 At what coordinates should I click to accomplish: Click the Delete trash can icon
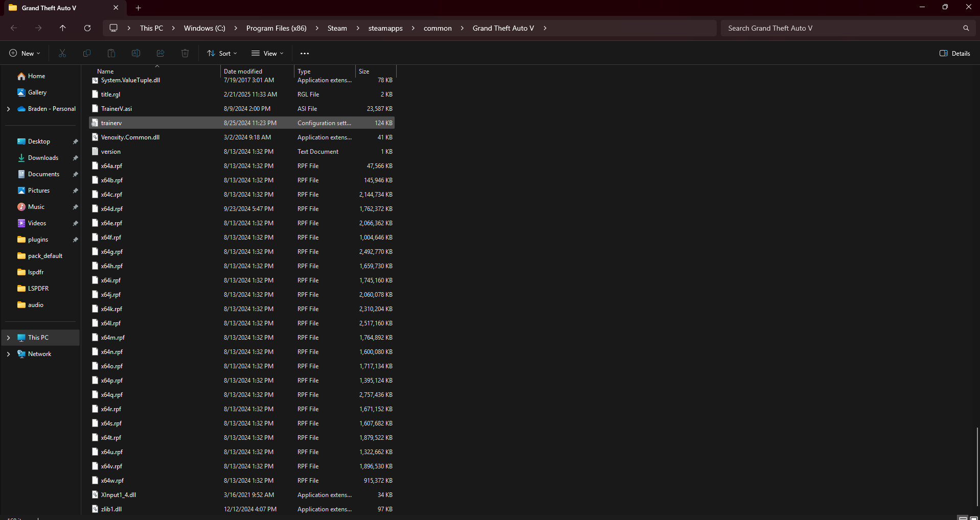coord(185,53)
